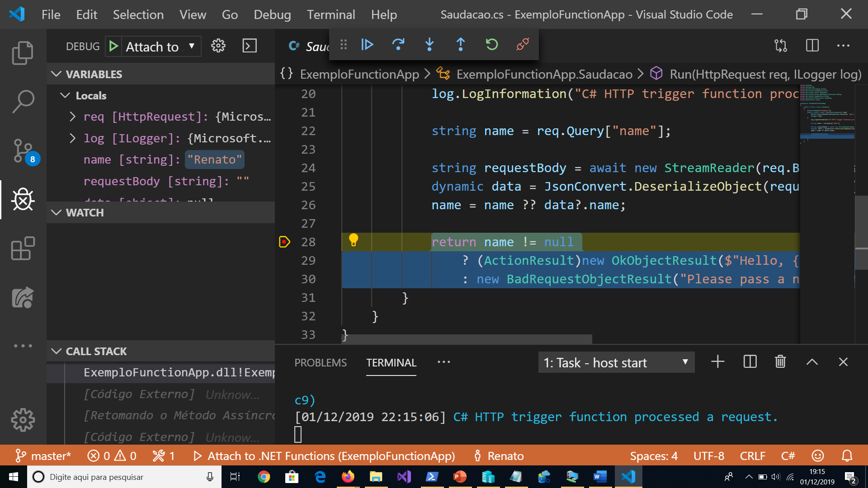Open the Azure view in activity bar
The width and height of the screenshot is (868, 488).
[x=23, y=297]
